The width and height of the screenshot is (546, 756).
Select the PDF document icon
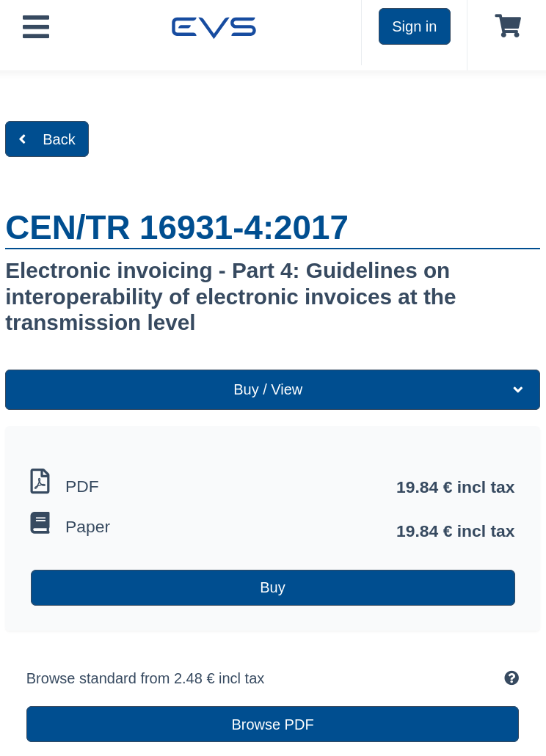[x=40, y=482]
